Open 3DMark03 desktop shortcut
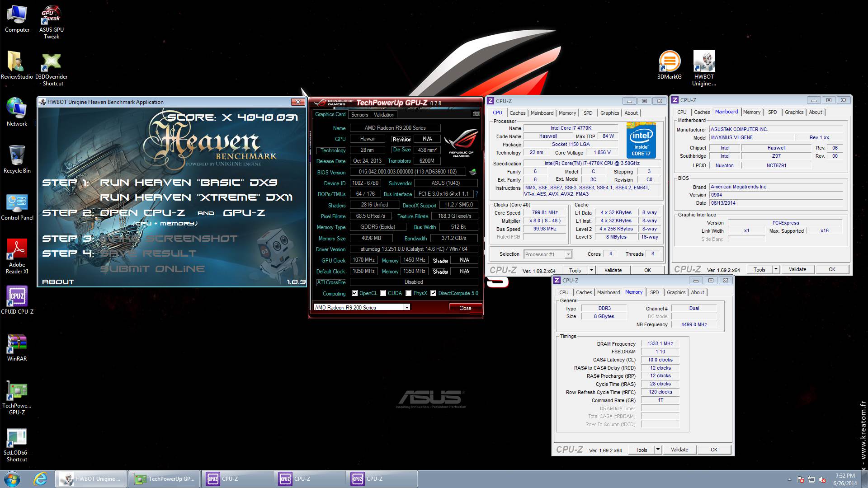This screenshot has height=488, width=868. (x=669, y=66)
